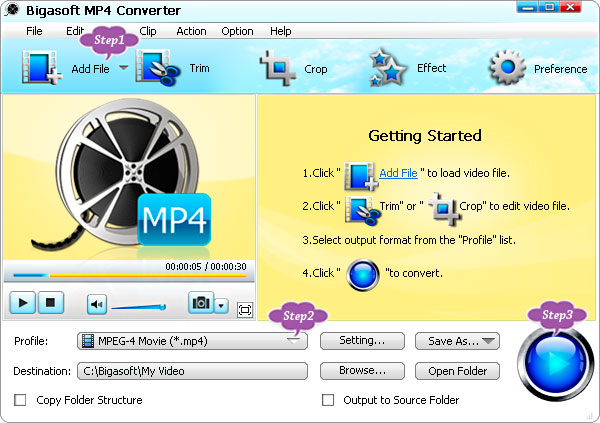The width and height of the screenshot is (600, 423).
Task: Open the Clip menu
Action: [148, 31]
